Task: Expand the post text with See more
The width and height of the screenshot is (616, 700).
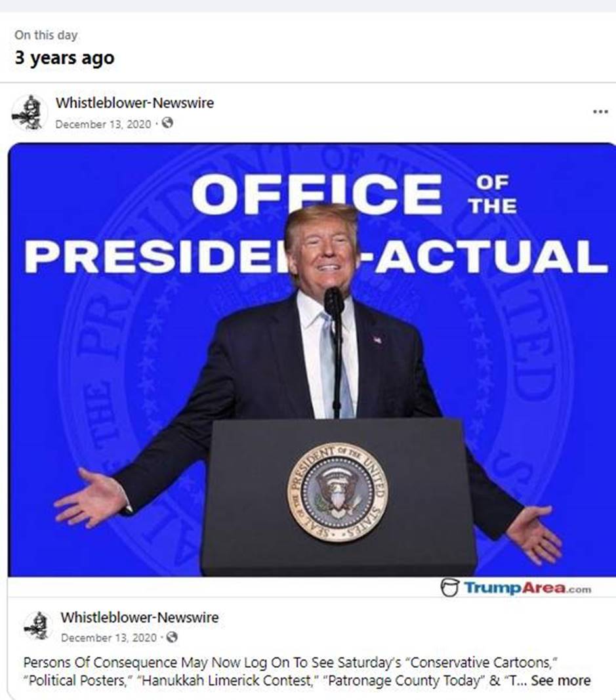Action: click(561, 680)
